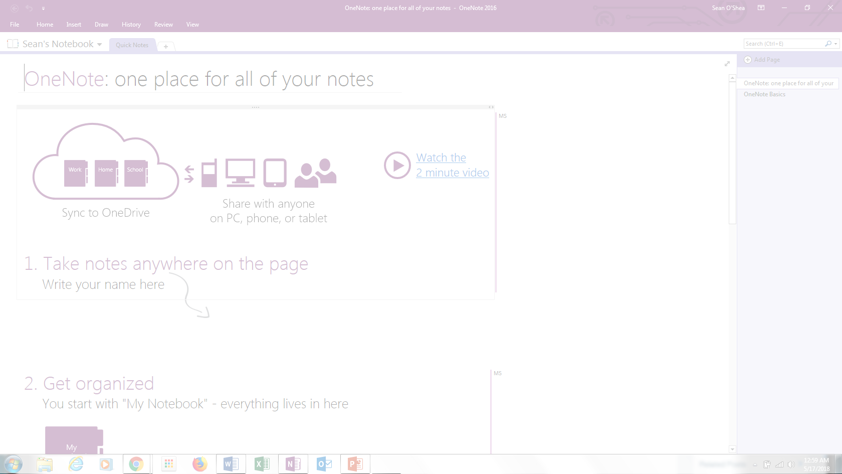Click the system tray volume icon
The image size is (842, 474).
pyautogui.click(x=790, y=465)
